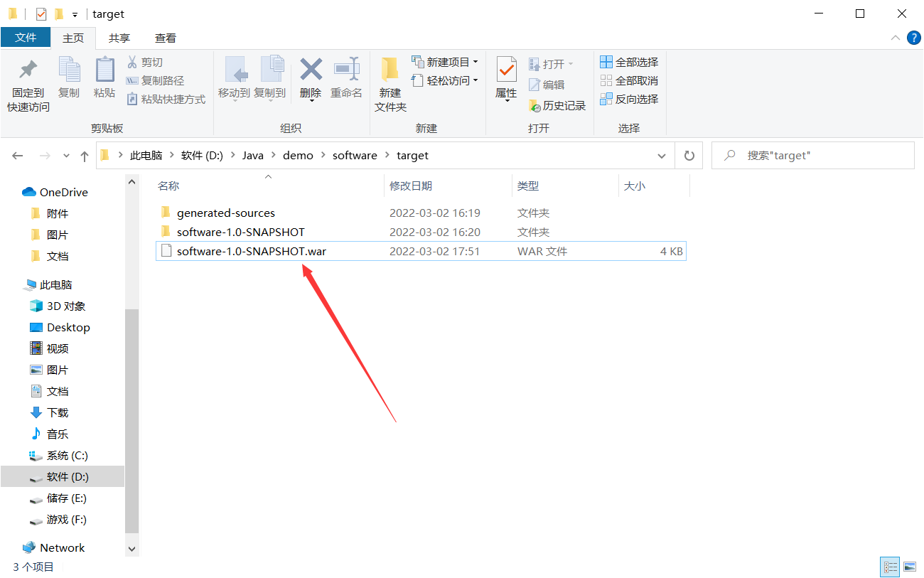Expand the chevron after Java in address bar

[273, 156]
